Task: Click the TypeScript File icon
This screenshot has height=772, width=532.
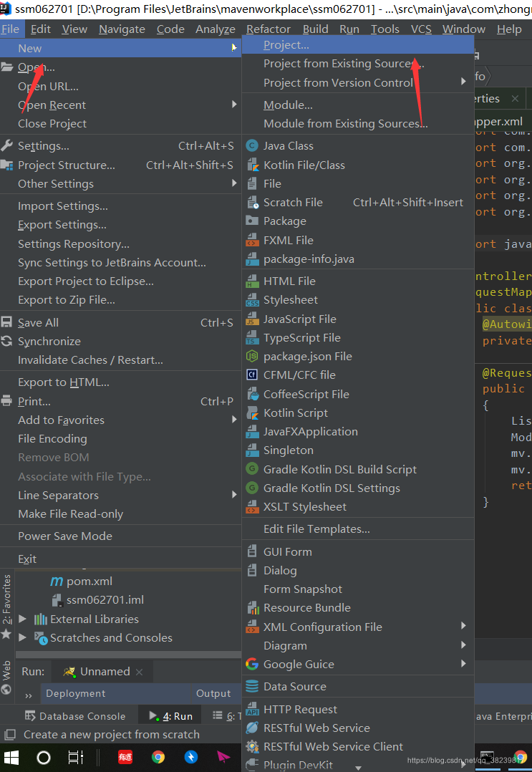Action: [252, 338]
